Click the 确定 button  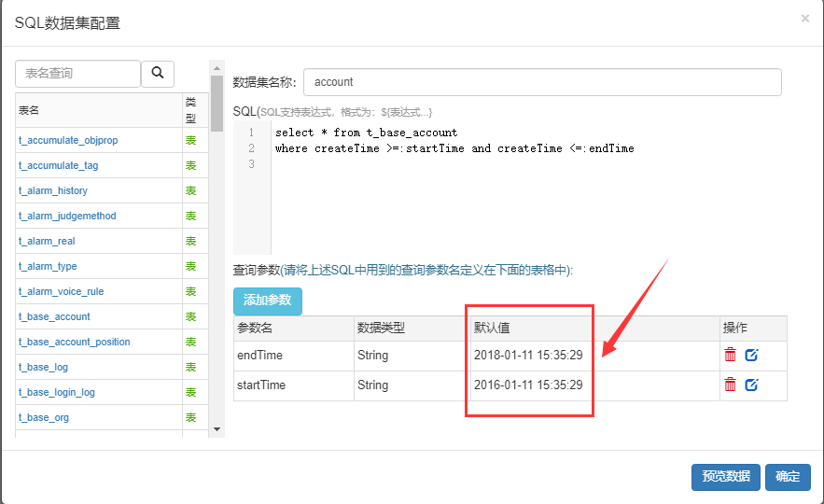(788, 477)
